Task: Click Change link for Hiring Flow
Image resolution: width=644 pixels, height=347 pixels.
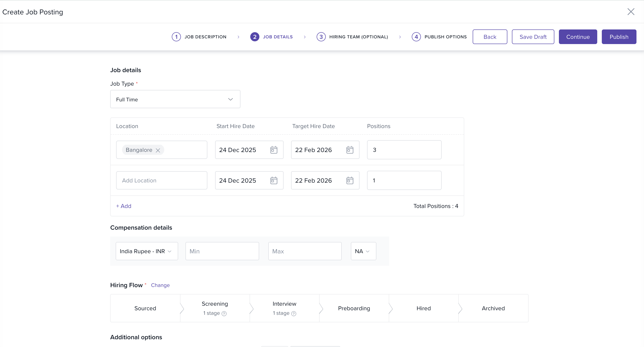Action: point(160,285)
